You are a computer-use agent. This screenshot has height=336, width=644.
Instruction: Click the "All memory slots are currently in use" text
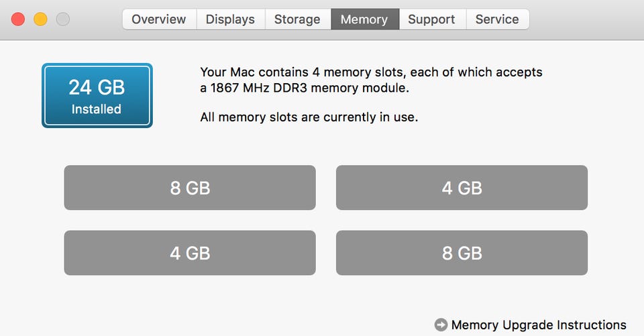(x=309, y=117)
